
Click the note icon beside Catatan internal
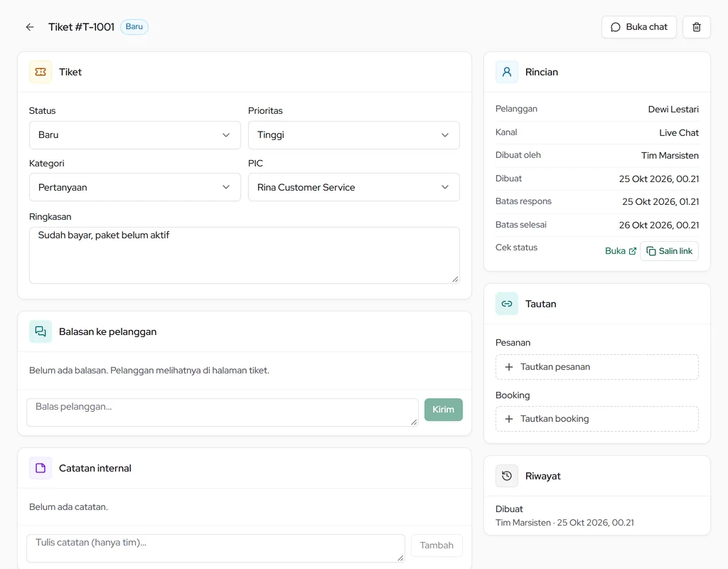pyautogui.click(x=41, y=468)
